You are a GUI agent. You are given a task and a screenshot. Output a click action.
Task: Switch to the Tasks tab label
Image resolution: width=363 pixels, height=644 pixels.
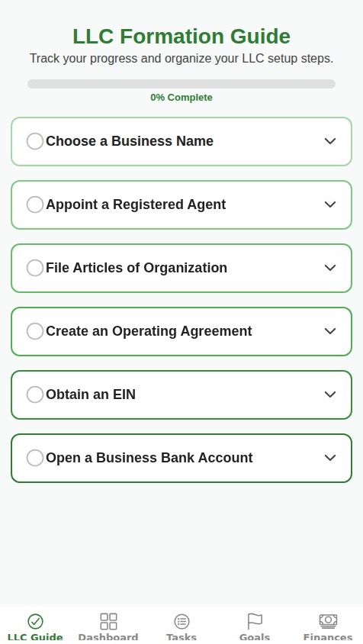[181, 637]
